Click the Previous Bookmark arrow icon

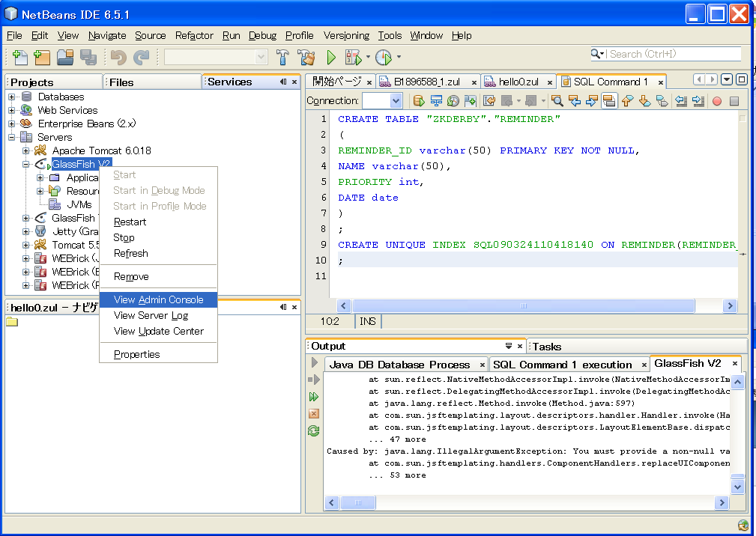627,100
